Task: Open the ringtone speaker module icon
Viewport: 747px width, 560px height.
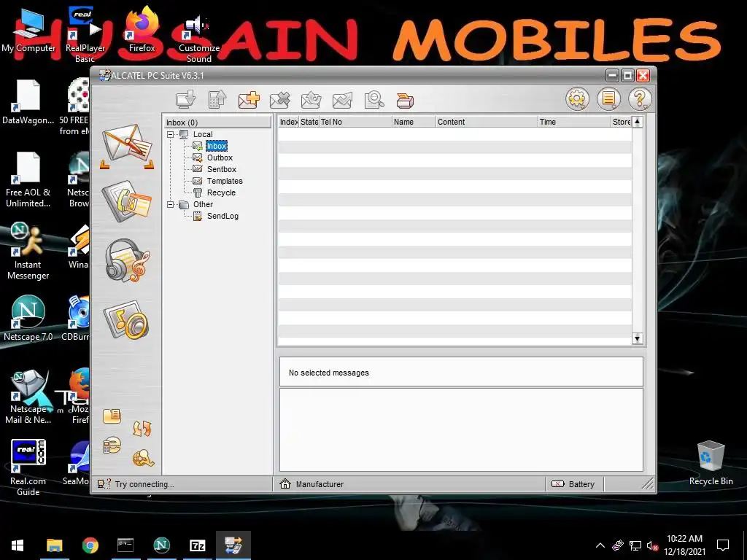Action: [x=126, y=320]
